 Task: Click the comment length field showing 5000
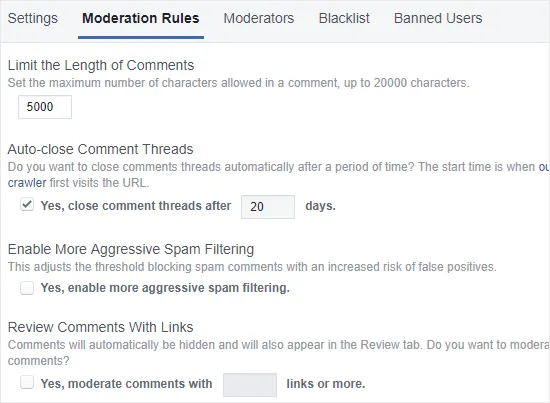point(45,107)
